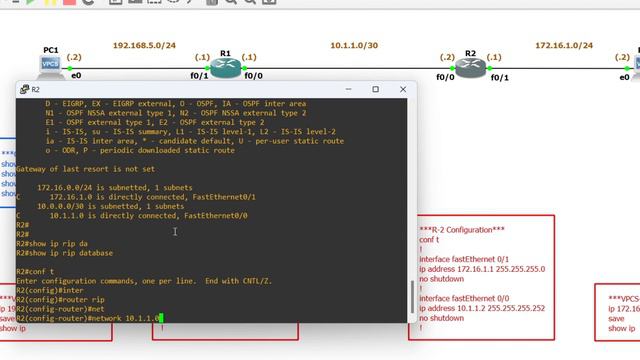Select the (.1) label right of R2
Viewport: 640px width, 360px height.
[494, 57]
